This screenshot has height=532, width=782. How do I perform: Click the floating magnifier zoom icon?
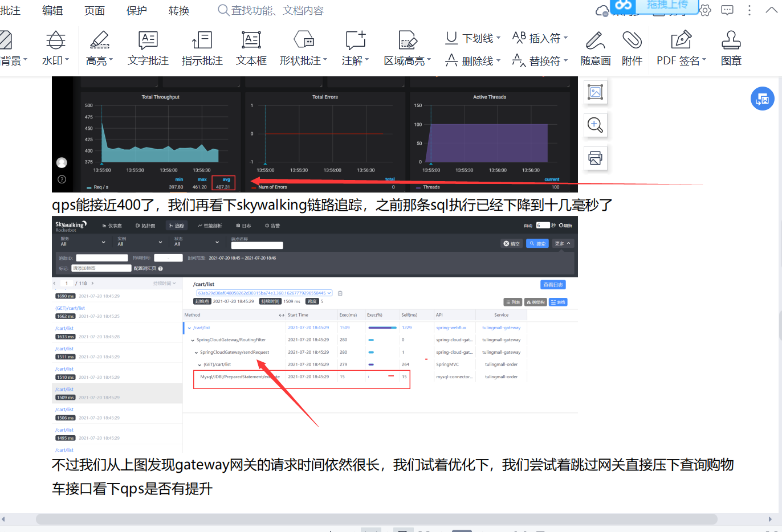(595, 125)
